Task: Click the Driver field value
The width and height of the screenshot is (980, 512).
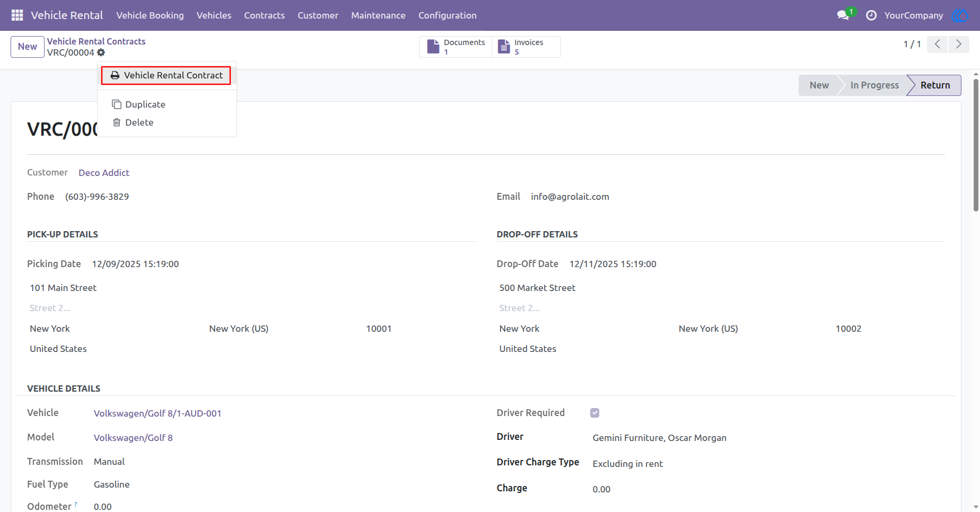Action: coord(659,438)
